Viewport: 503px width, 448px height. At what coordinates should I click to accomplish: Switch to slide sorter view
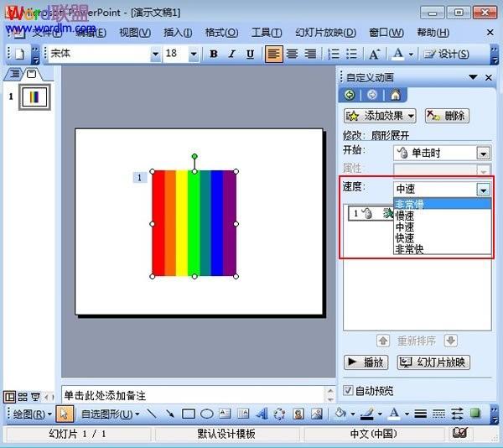click(x=23, y=398)
